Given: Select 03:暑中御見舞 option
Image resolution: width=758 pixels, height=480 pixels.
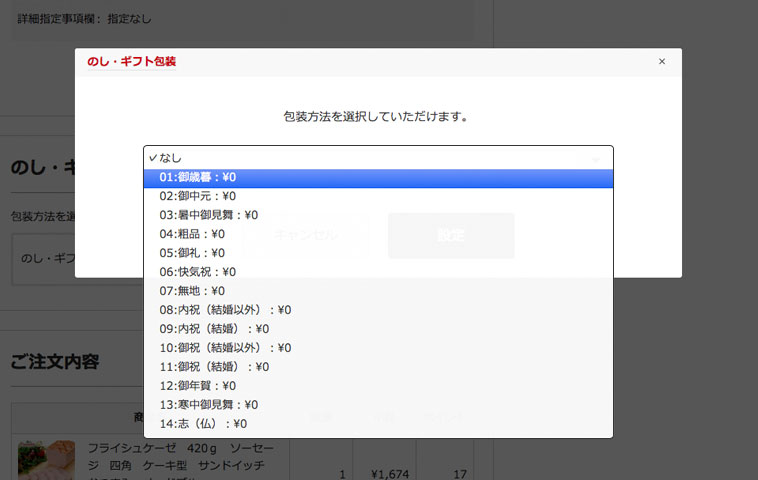Looking at the screenshot, I should (208, 215).
